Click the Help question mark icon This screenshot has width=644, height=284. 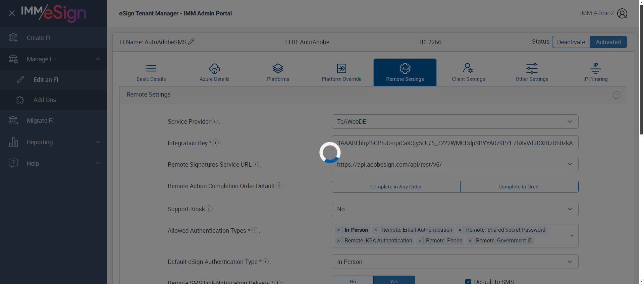point(13,163)
